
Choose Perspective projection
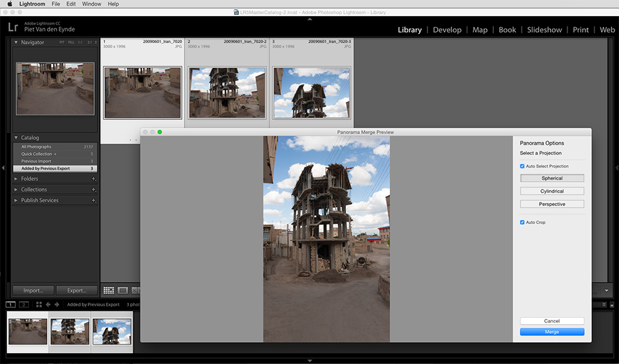pos(552,204)
